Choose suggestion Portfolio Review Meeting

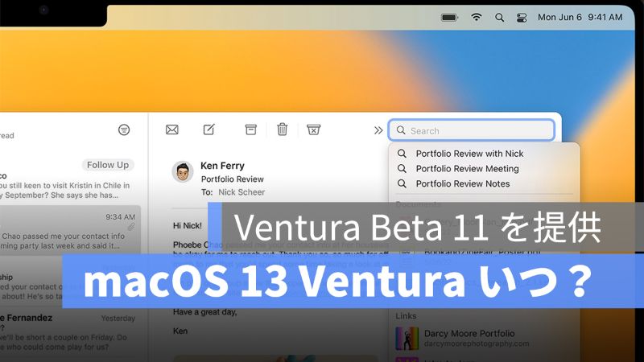(467, 169)
